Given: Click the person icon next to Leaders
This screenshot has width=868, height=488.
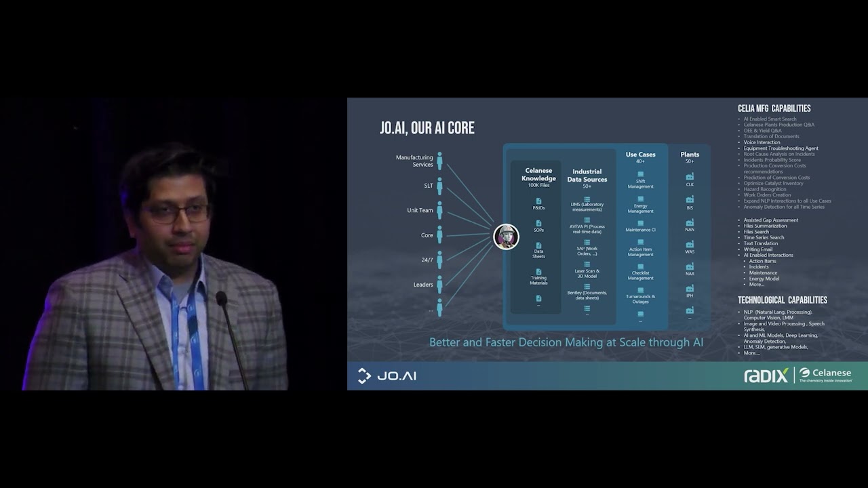Looking at the screenshot, I should point(439,284).
